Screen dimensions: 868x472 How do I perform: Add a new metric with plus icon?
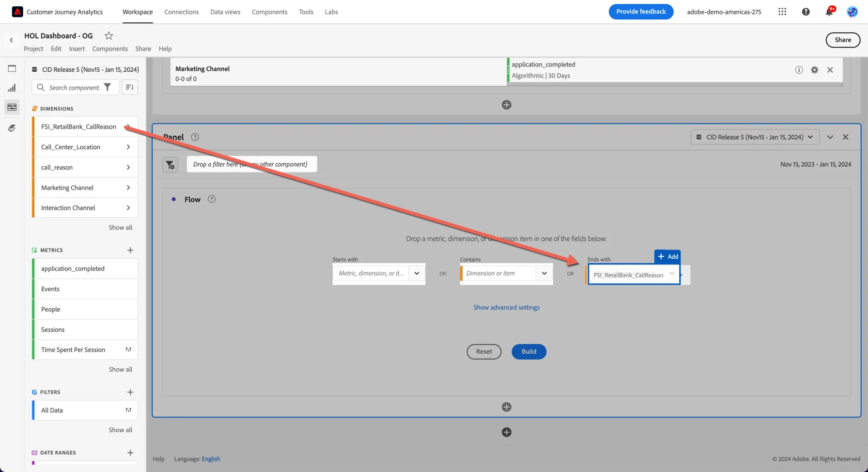[x=130, y=250]
